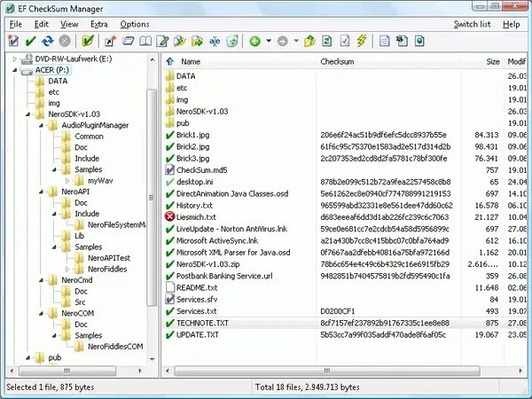
Task: Click the yellow lightning bolt toolbar icon
Action: click(x=362, y=41)
